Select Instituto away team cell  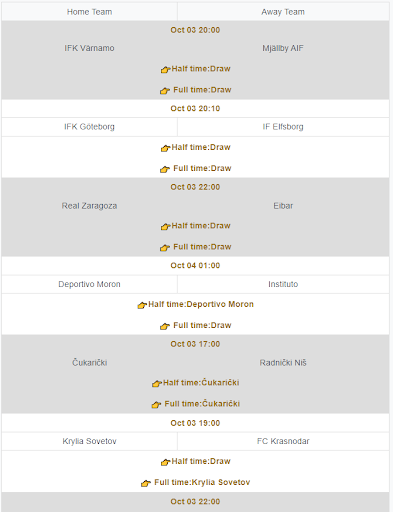[x=283, y=284]
